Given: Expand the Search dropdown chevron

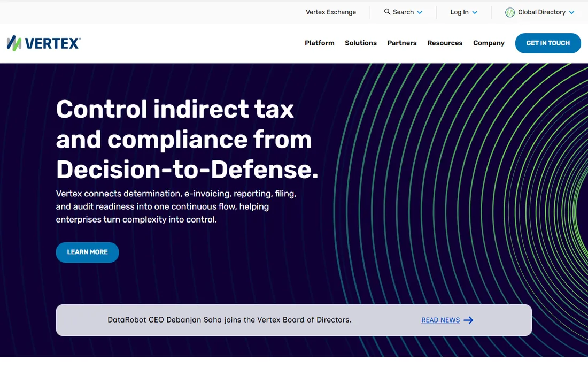Looking at the screenshot, I should click(x=420, y=12).
